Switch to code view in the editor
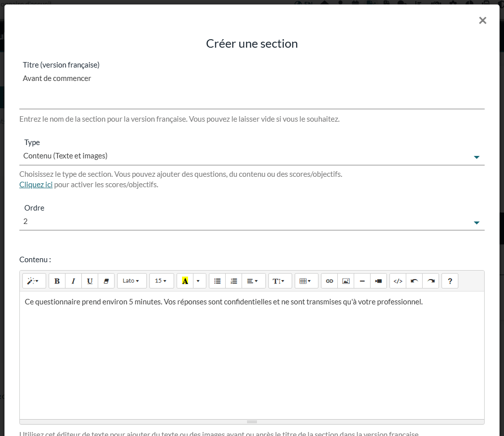Viewport: 504px width, 436px height. [398, 281]
